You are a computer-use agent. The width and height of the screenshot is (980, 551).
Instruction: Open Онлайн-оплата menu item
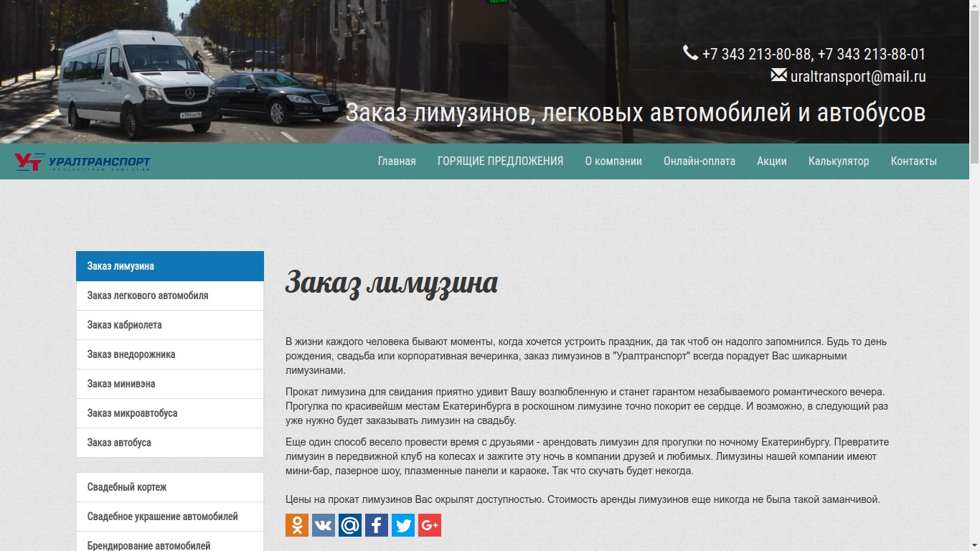coord(699,161)
